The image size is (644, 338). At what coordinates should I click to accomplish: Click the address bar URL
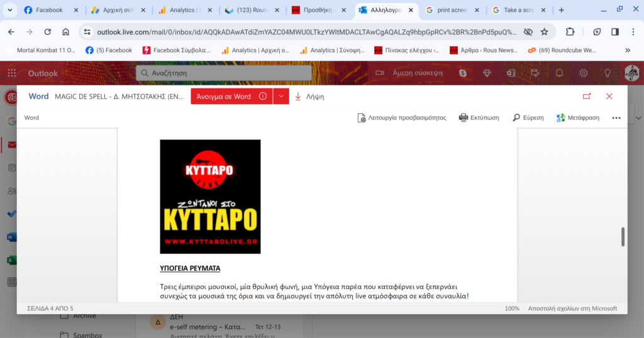pos(307,32)
